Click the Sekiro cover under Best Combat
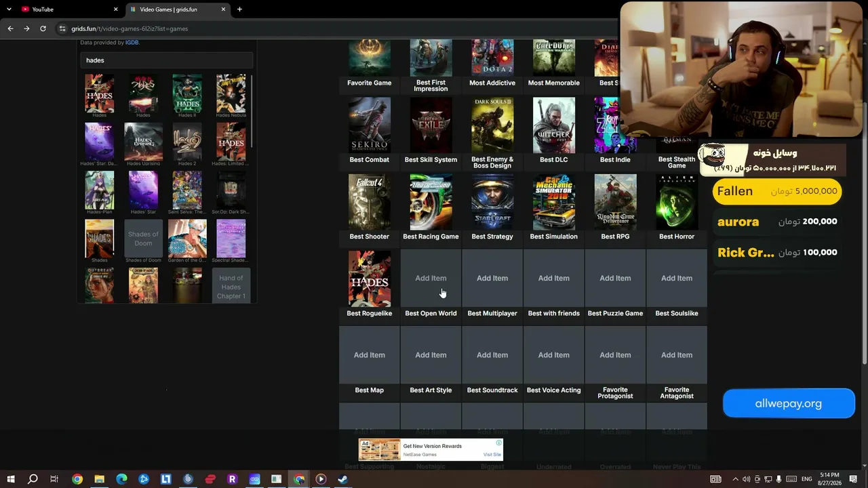 370,125
